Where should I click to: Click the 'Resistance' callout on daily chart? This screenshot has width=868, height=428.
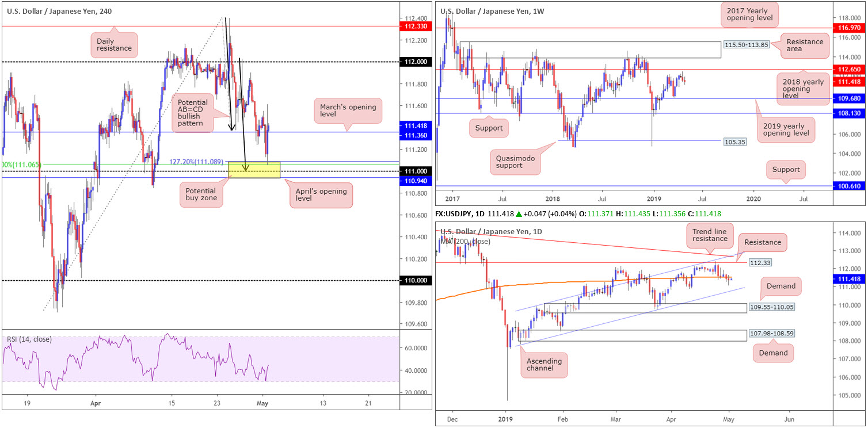(762, 242)
